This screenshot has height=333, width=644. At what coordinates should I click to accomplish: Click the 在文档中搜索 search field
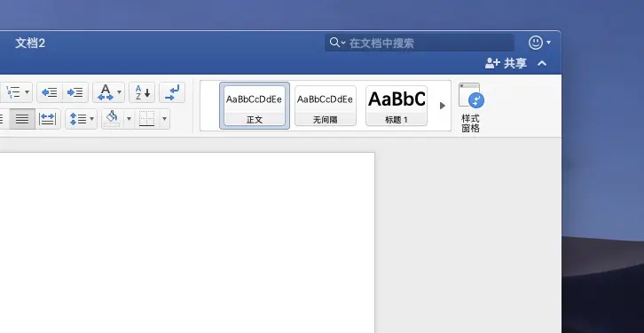[420, 43]
